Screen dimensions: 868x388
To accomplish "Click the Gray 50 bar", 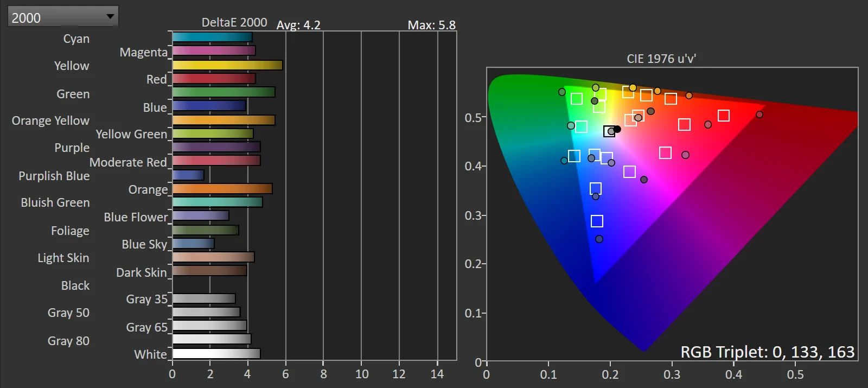I will pos(206,311).
